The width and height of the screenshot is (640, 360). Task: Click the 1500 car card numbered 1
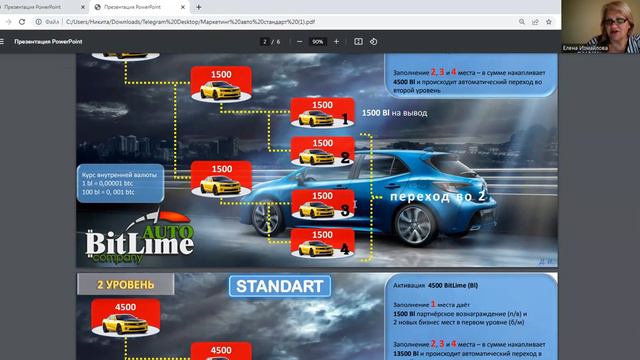[322, 113]
